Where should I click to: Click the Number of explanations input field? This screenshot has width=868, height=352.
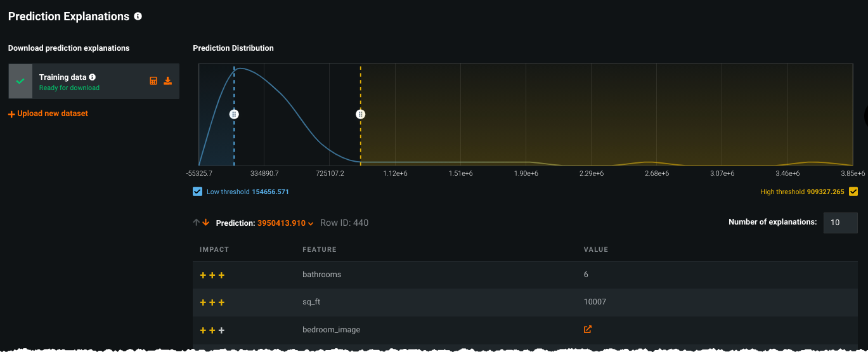[x=840, y=223]
